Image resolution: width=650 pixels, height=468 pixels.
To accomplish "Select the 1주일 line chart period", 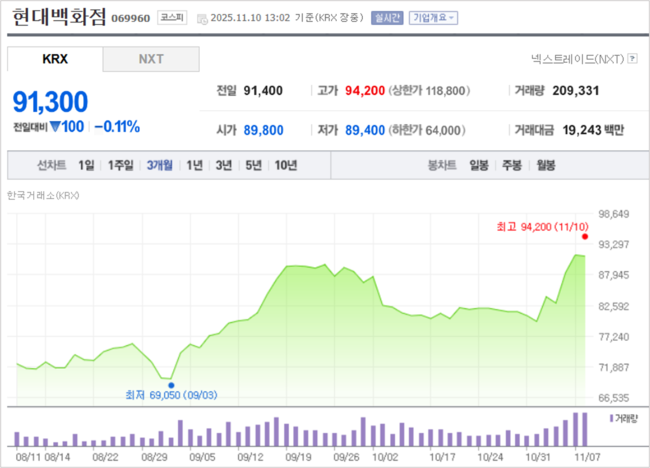I will point(121,165).
